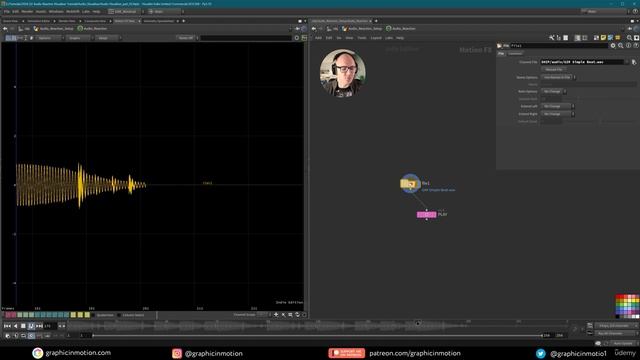
Task: Switch to the Scene View pane tab
Action: [11, 21]
